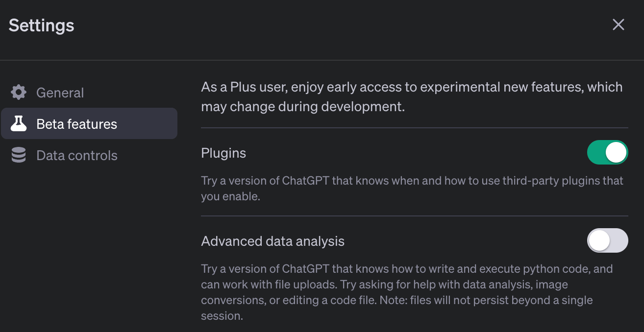Click the header separator below Settings title
This screenshot has height=332, width=644.
click(x=322, y=60)
